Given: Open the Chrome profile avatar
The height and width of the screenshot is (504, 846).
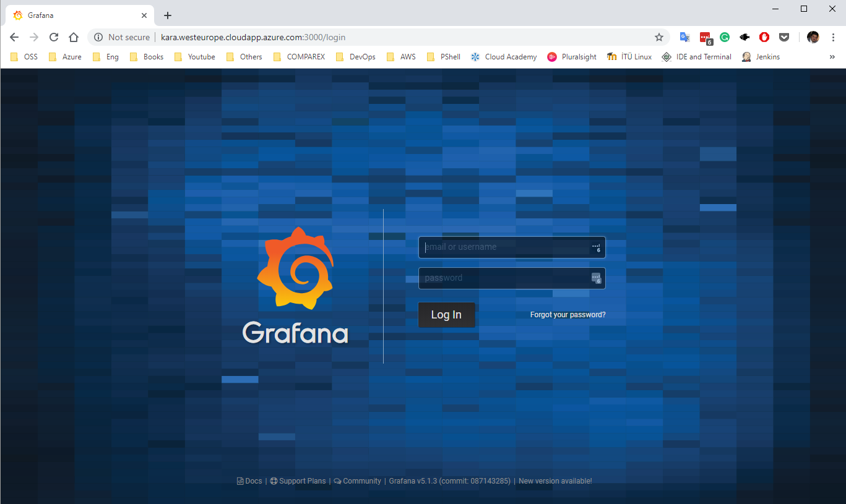Looking at the screenshot, I should tap(813, 37).
